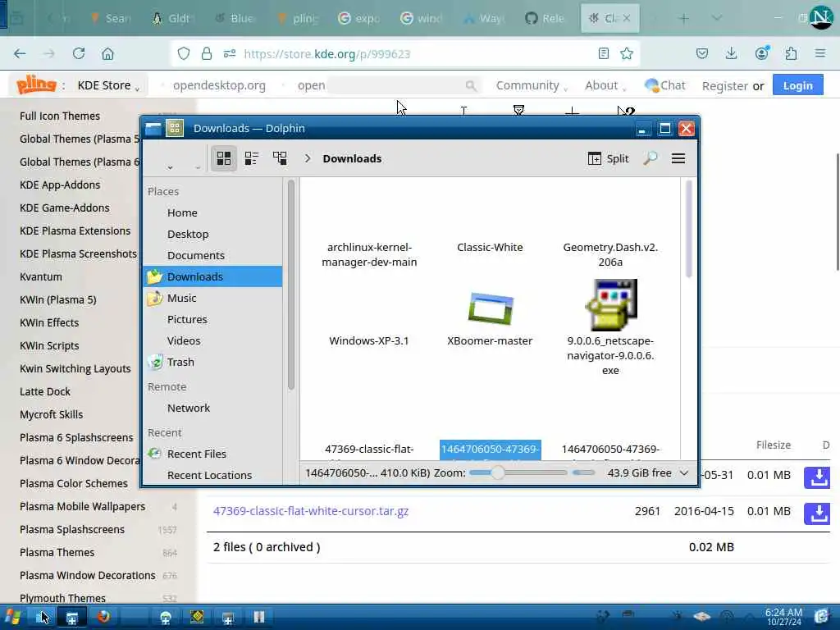Click the blue Login button
The width and height of the screenshot is (840, 630).
click(797, 85)
